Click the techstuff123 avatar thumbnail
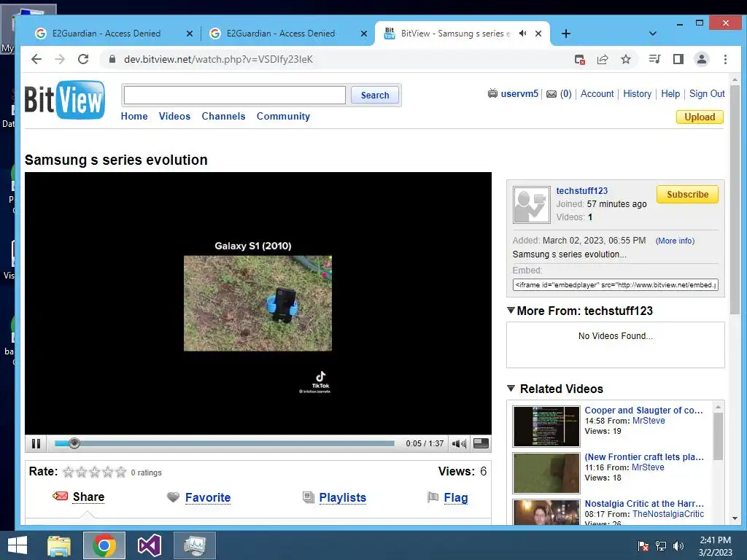Viewport: 747px width, 560px height. tap(531, 204)
